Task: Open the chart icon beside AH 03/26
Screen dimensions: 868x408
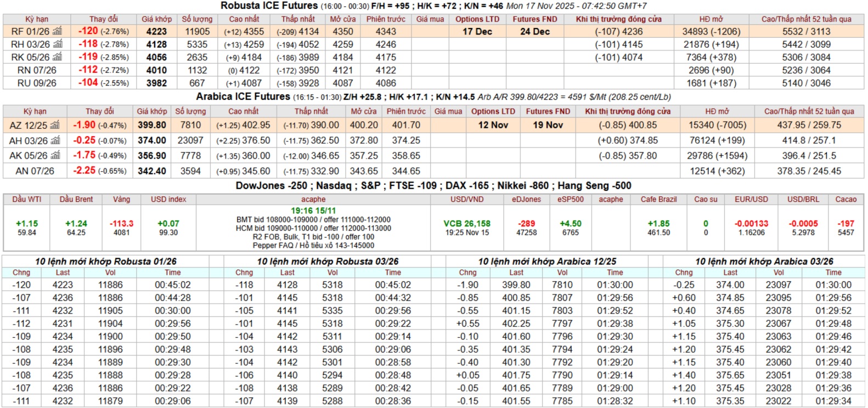Action: [56, 140]
